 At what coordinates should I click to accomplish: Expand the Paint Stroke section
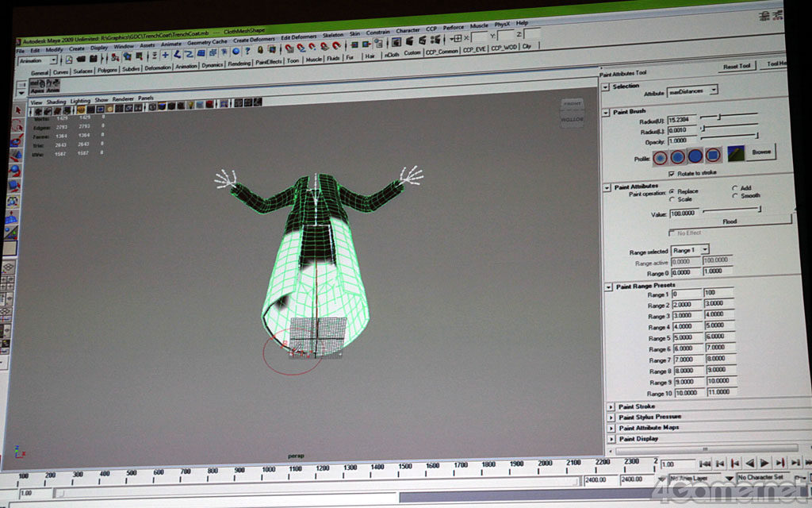pos(611,406)
